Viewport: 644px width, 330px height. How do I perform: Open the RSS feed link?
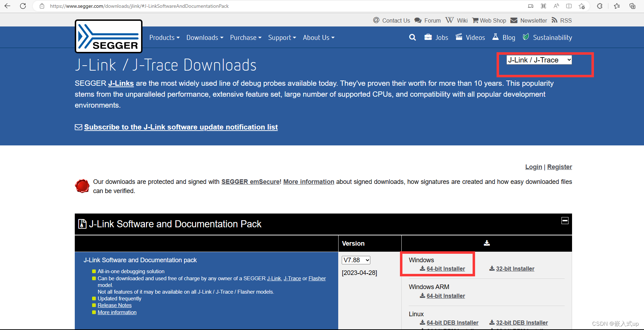tap(562, 20)
